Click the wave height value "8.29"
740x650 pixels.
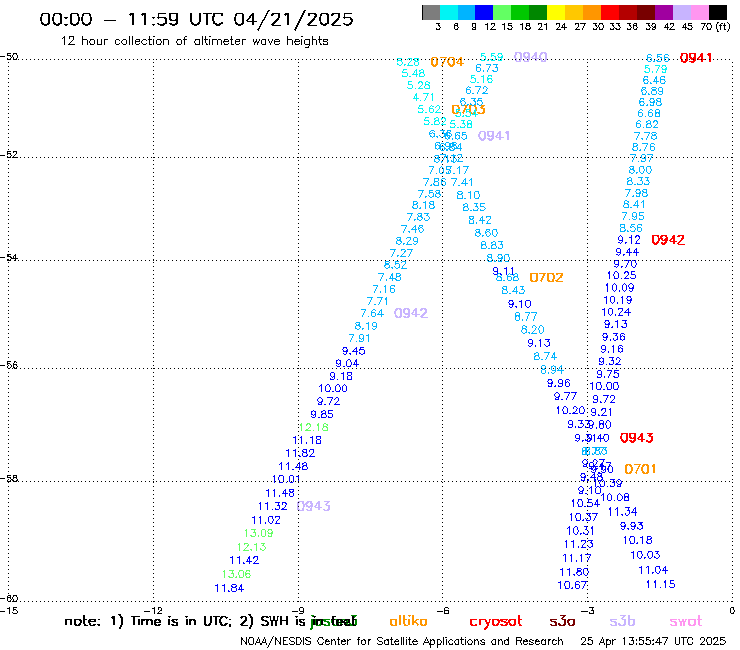click(407, 241)
